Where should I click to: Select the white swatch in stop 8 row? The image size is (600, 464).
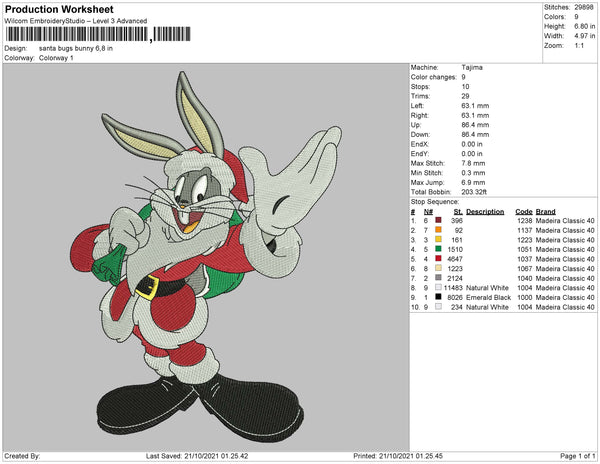438,287
